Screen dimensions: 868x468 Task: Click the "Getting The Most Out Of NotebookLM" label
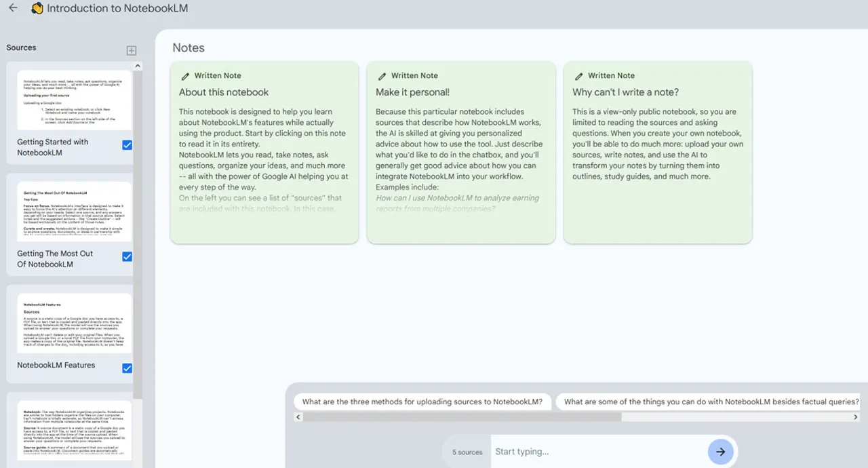pyautogui.click(x=55, y=258)
